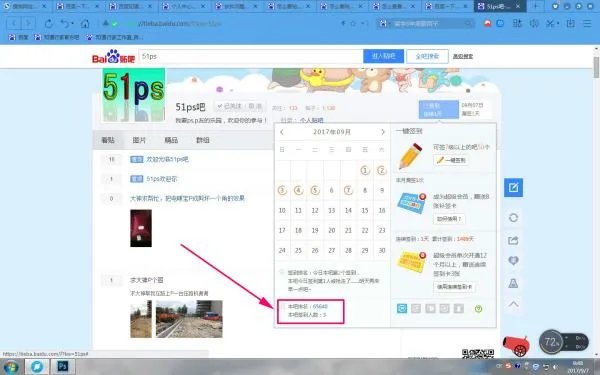This screenshot has width=600, height=375.
Task: Click the blue circular extension icon in toolbar
Action: [500, 24]
